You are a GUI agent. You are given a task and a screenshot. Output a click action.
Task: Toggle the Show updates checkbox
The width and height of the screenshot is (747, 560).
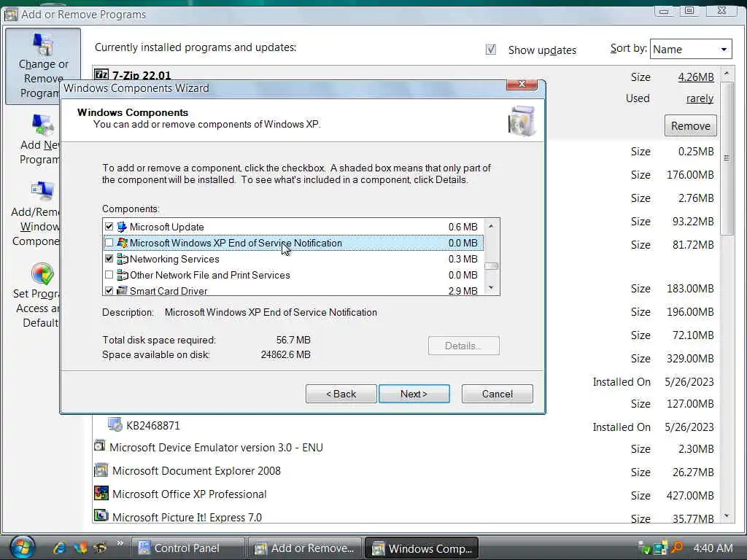pyautogui.click(x=491, y=50)
